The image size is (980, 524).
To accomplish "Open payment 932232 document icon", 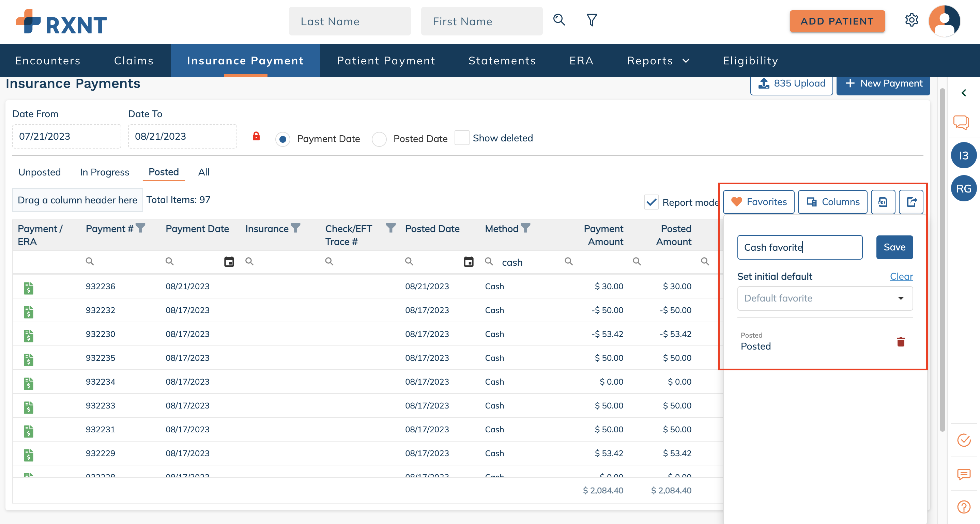I will [29, 312].
